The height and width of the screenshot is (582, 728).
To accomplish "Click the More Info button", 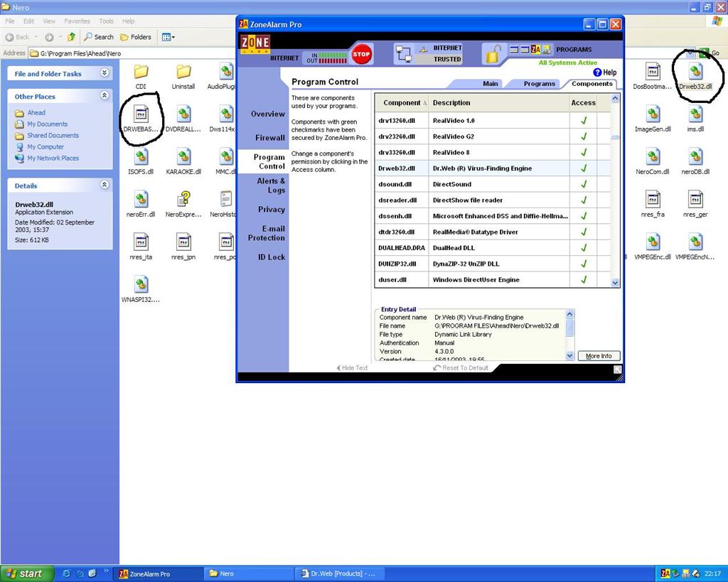I will 599,356.
